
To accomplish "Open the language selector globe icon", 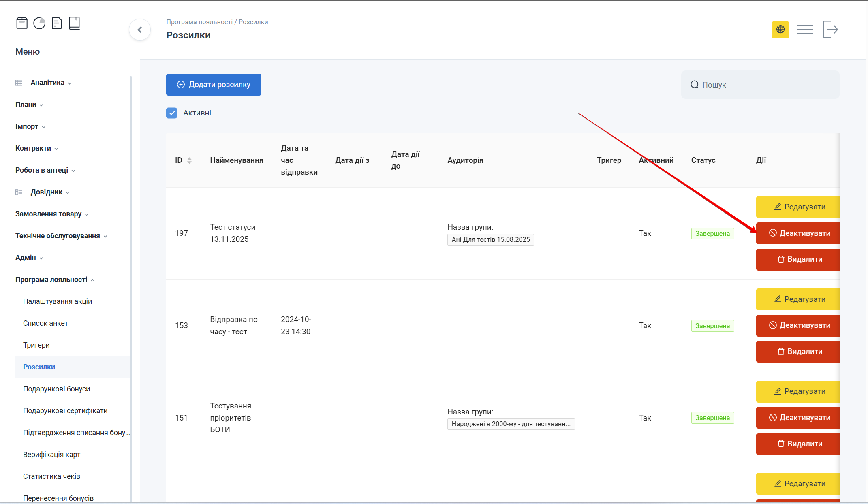I will coord(780,30).
